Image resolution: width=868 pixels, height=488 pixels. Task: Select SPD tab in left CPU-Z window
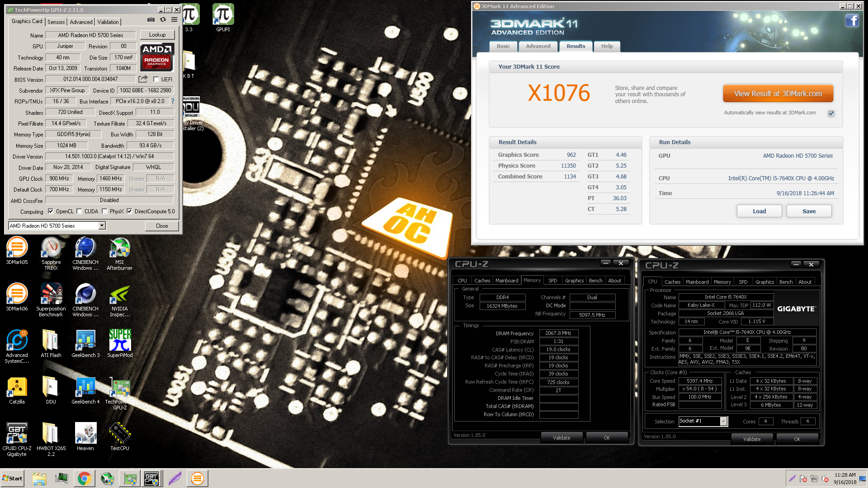(552, 281)
